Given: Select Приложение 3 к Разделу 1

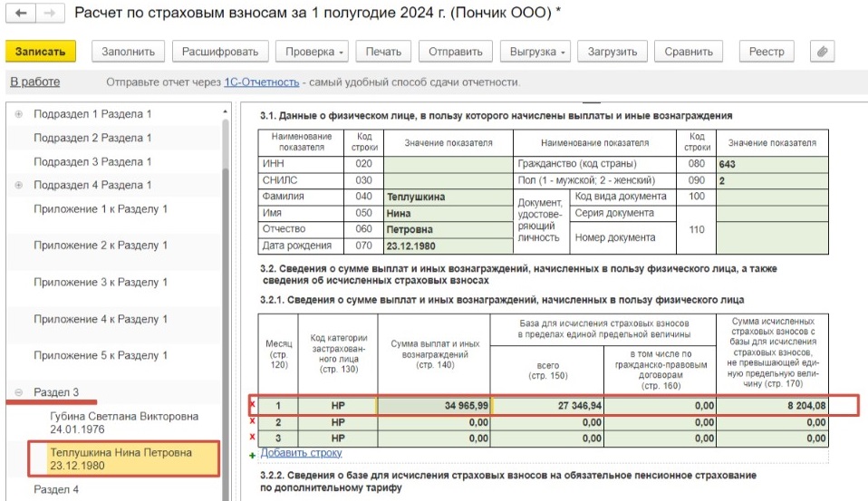Looking at the screenshot, I should [x=101, y=283].
